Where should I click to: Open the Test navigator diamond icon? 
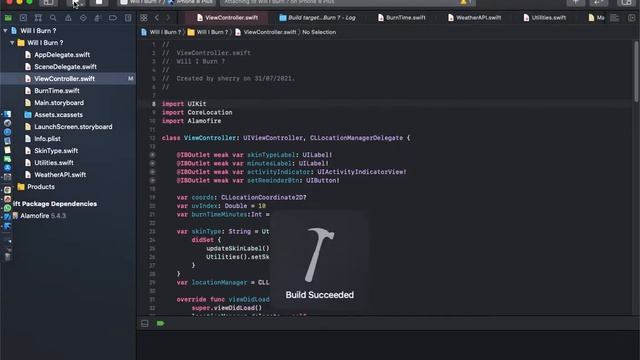(83, 18)
